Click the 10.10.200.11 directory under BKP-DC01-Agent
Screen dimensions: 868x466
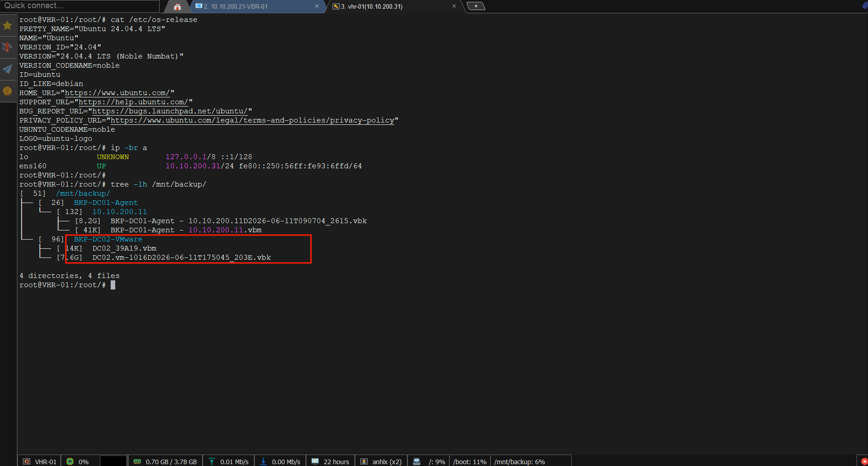pos(119,212)
